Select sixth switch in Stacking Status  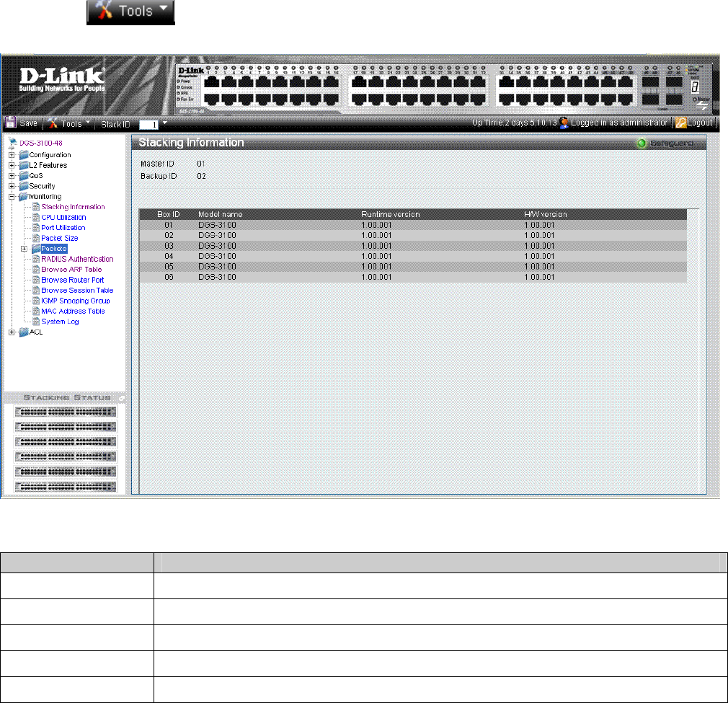pyautogui.click(x=66, y=487)
